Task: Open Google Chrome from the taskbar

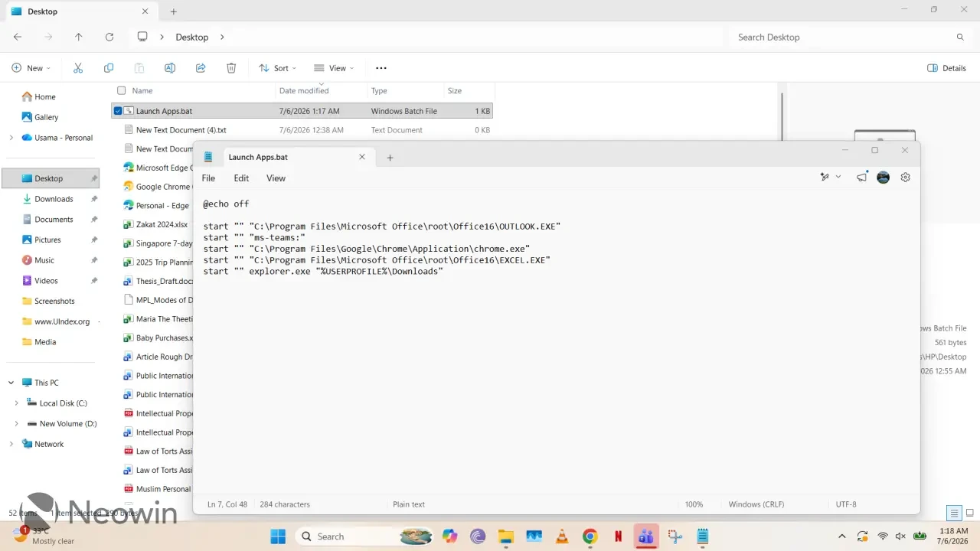Action: (590, 536)
